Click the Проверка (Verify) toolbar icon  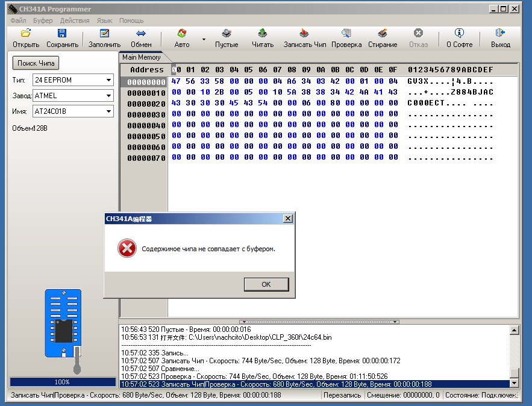346,34
